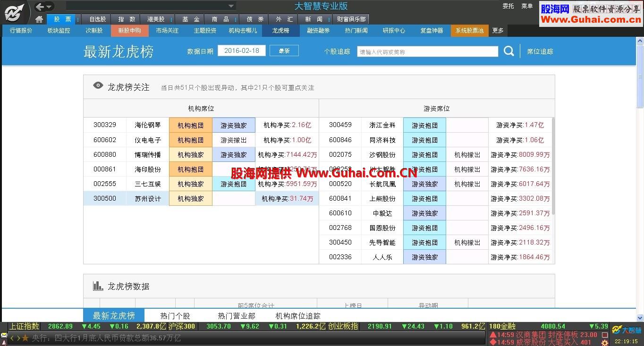Click 游资撤出 tag for 仪电电子

(234, 140)
